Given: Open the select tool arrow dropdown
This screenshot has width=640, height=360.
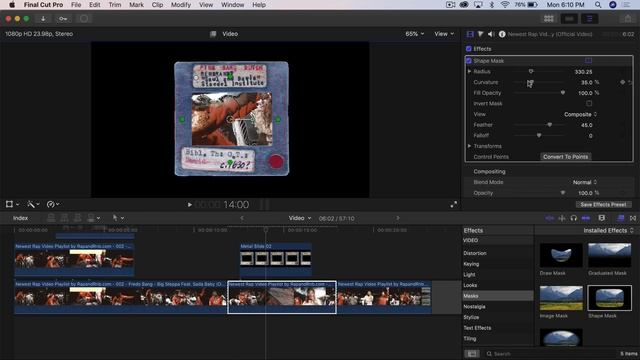Looking at the screenshot, I should point(118,218).
